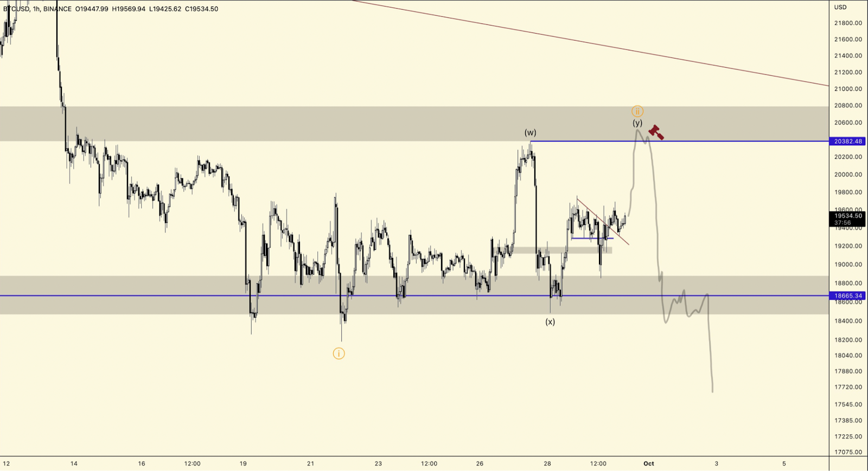
Task: Click the (y) wave label
Action: (637, 123)
